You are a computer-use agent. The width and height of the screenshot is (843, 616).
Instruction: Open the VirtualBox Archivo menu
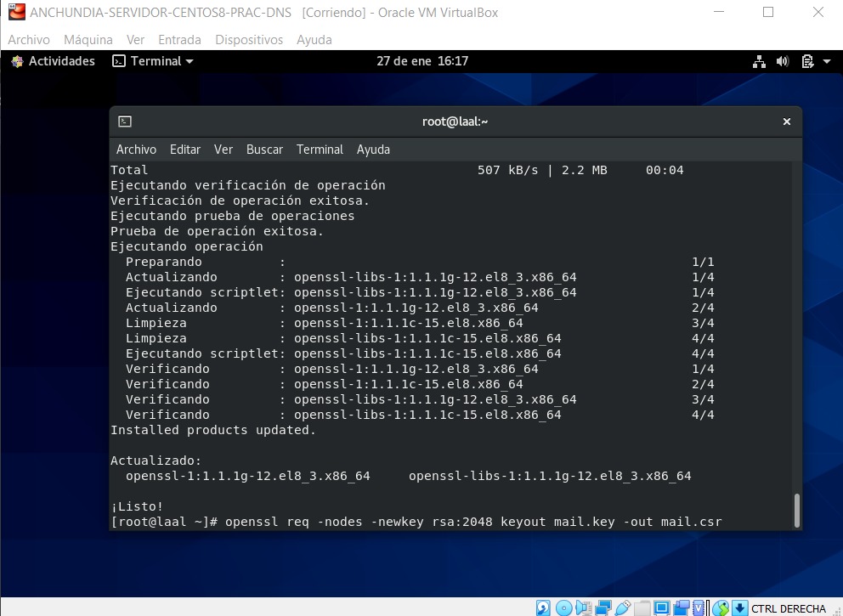[x=29, y=40]
